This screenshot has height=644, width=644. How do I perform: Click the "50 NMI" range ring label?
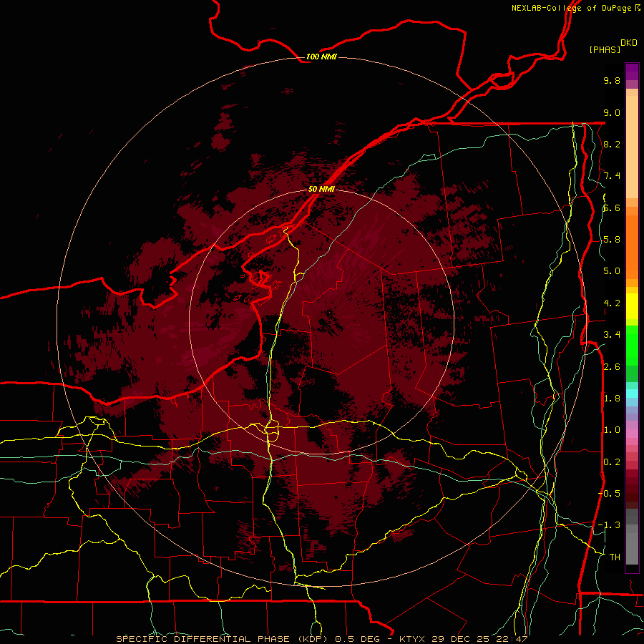pos(321,189)
